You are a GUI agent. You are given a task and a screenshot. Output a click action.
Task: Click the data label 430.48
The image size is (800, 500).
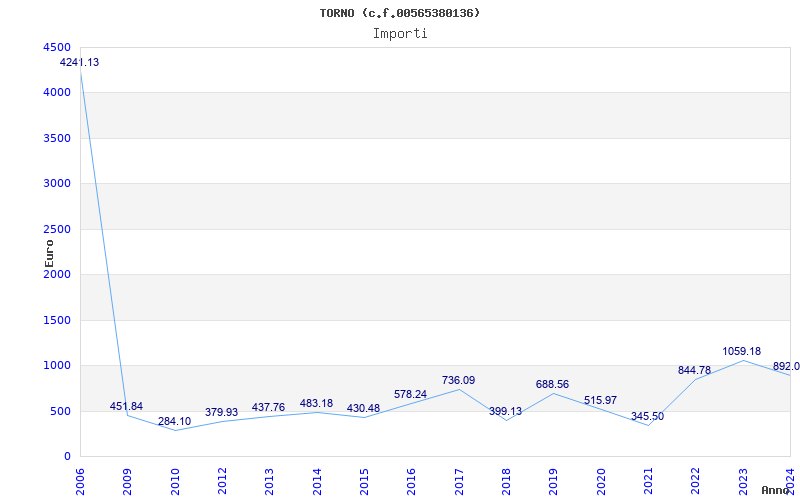point(363,409)
